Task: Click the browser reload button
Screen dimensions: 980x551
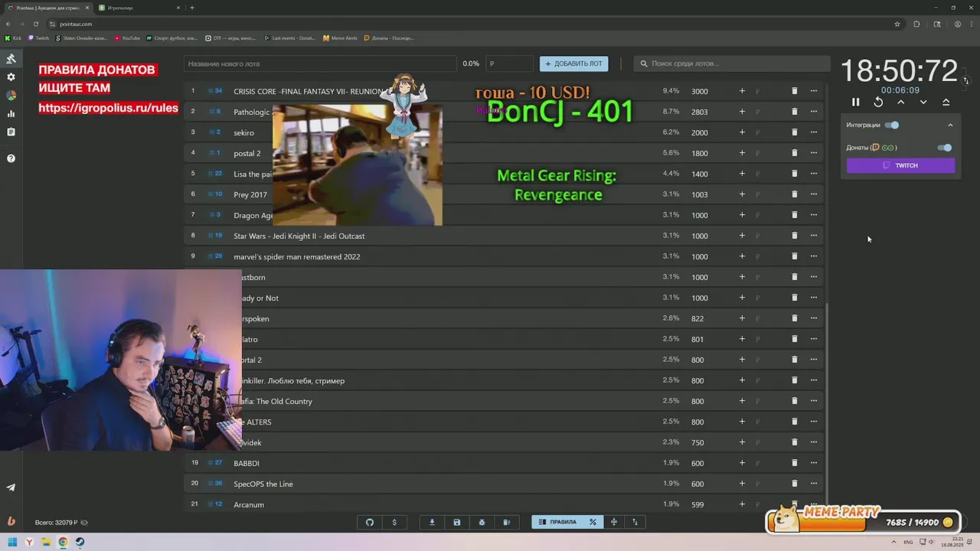Action: coord(35,24)
